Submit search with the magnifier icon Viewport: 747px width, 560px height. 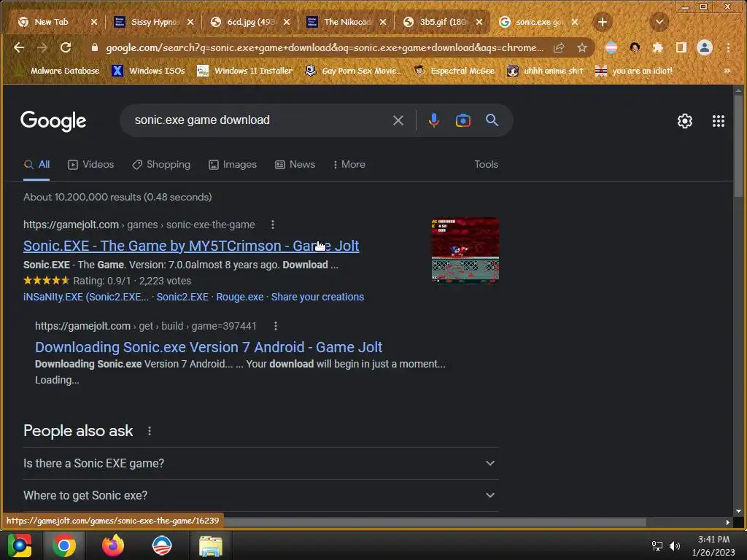(492, 120)
